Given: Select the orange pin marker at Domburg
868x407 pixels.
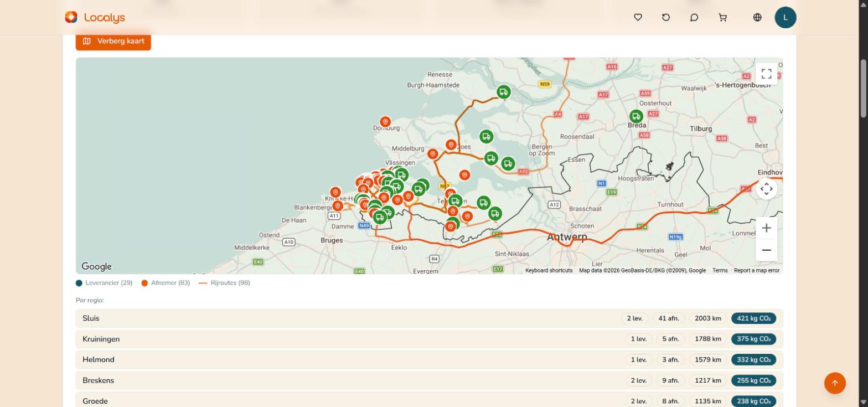Looking at the screenshot, I should click(385, 122).
